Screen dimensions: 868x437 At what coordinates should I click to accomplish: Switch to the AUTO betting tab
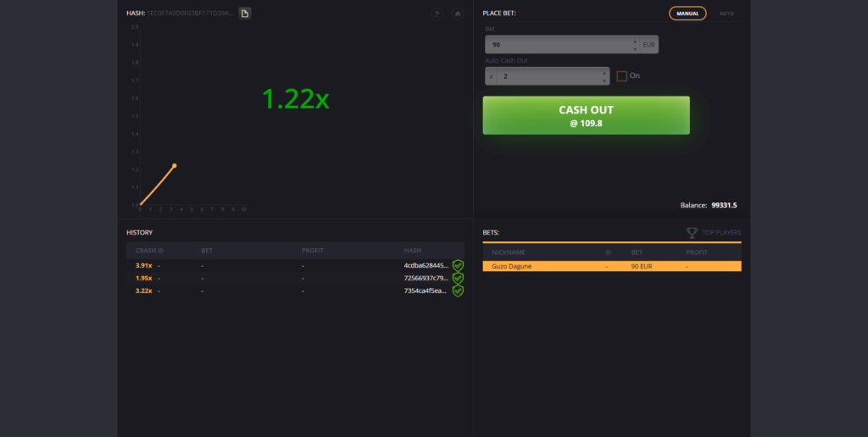726,14
